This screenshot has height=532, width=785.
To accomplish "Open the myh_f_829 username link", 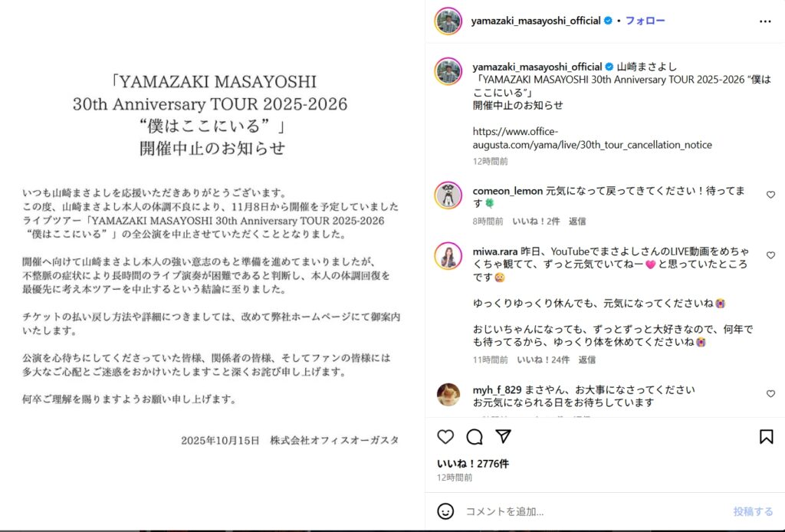I will coord(497,389).
